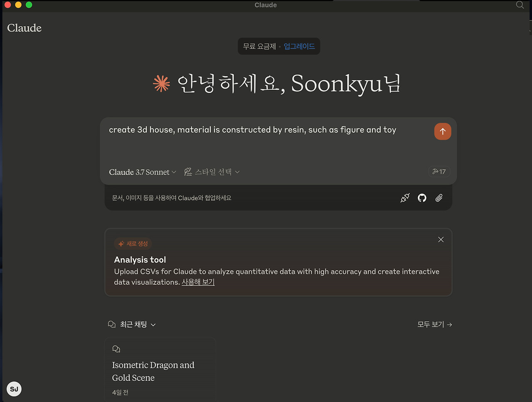The width and height of the screenshot is (532, 402).
Task: Open the SJ user avatar menu
Action: point(14,389)
